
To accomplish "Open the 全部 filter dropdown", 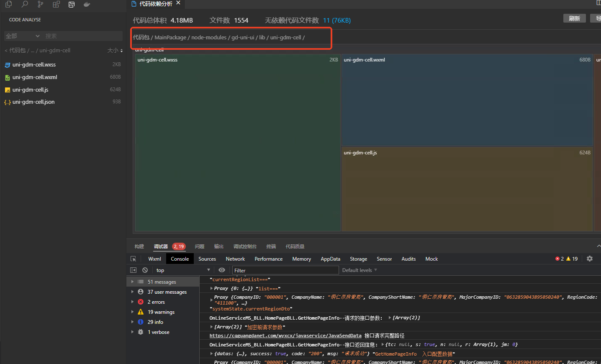I will [x=23, y=36].
